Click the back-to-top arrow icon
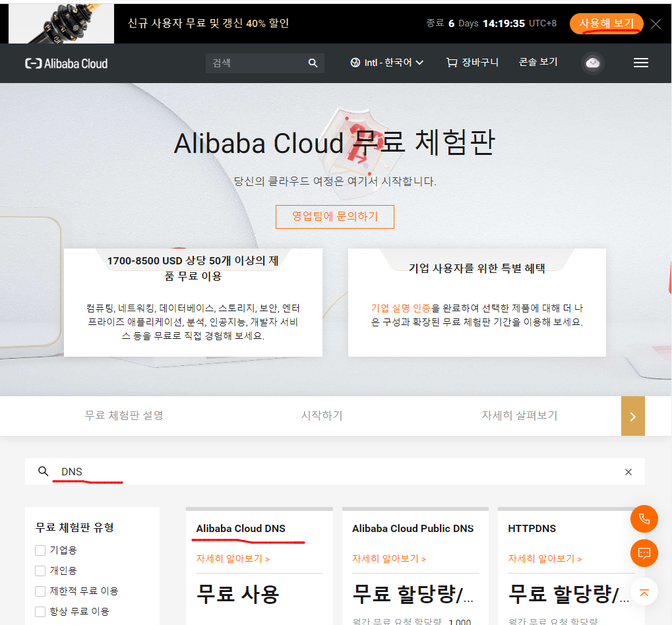 click(x=644, y=591)
